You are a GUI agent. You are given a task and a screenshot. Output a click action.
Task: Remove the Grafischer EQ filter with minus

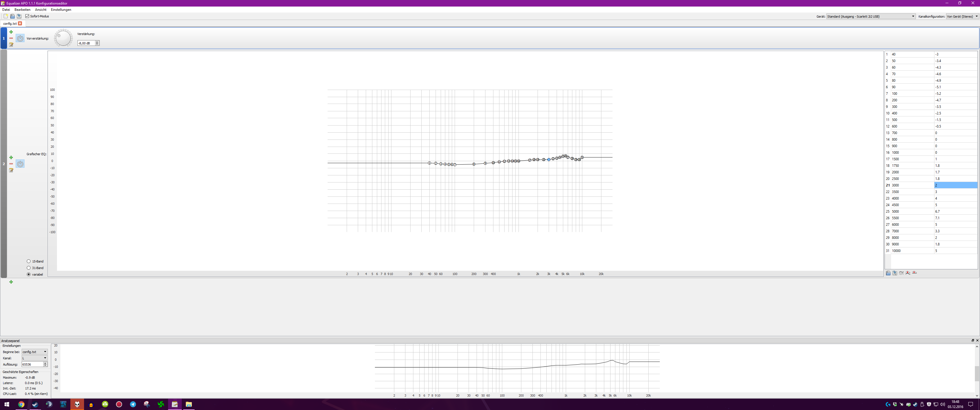pos(11,164)
